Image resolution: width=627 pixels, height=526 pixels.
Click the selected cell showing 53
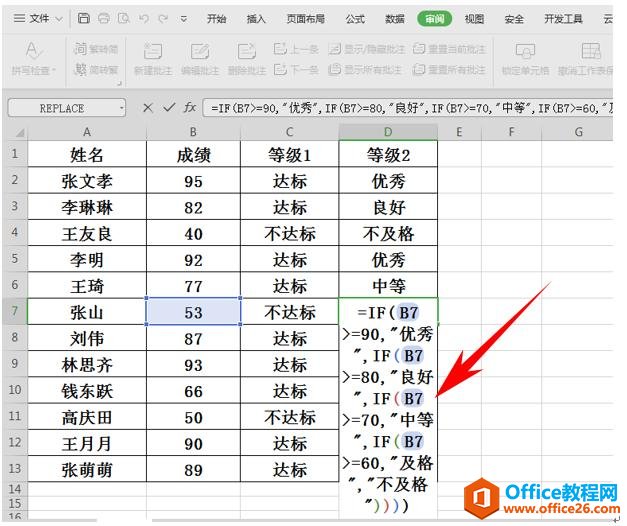193,312
